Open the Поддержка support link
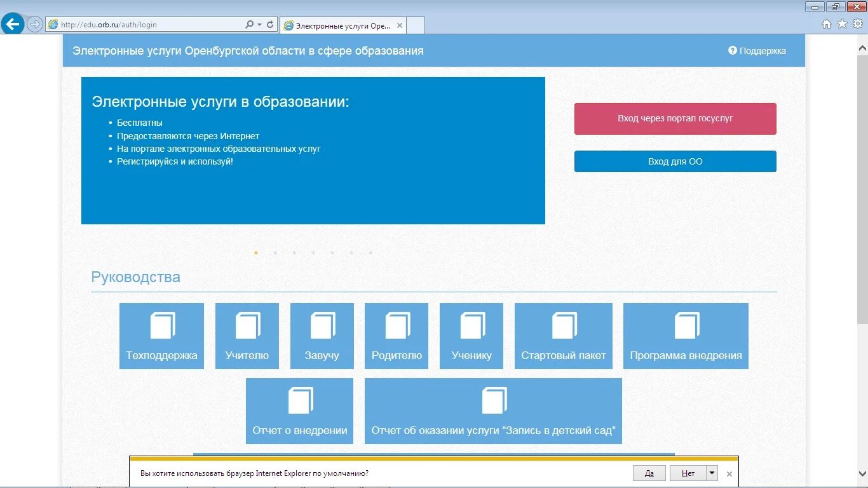The height and width of the screenshot is (488, 868). click(757, 51)
